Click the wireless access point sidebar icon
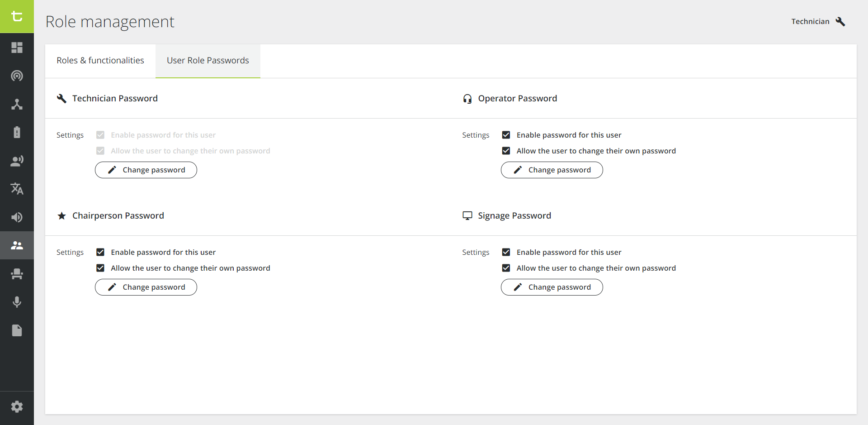 [x=17, y=76]
